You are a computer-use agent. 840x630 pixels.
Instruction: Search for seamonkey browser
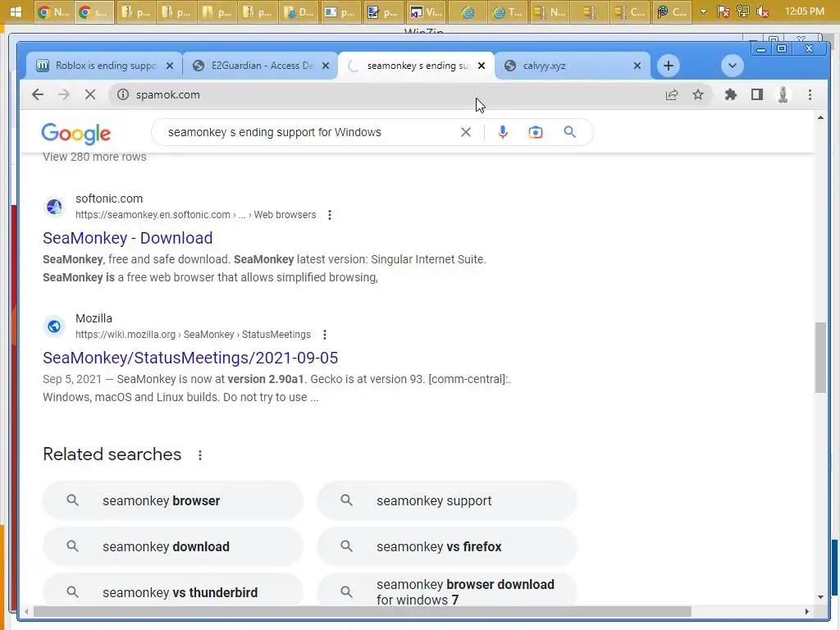click(x=173, y=501)
